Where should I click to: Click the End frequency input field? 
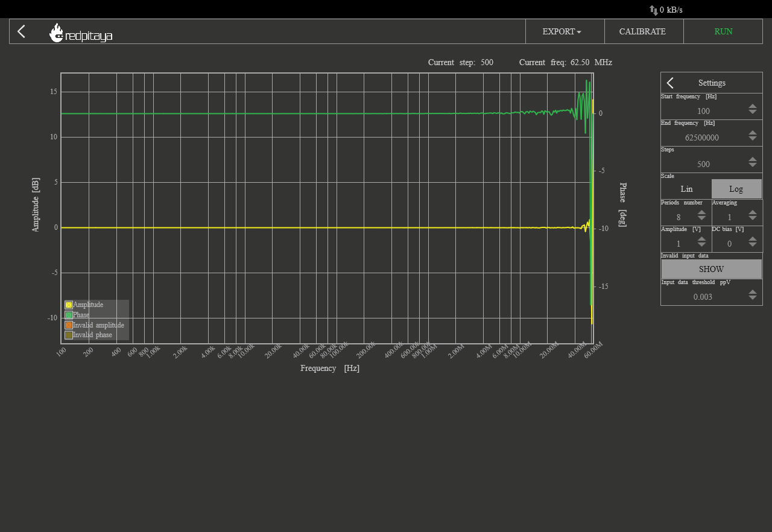click(x=703, y=138)
